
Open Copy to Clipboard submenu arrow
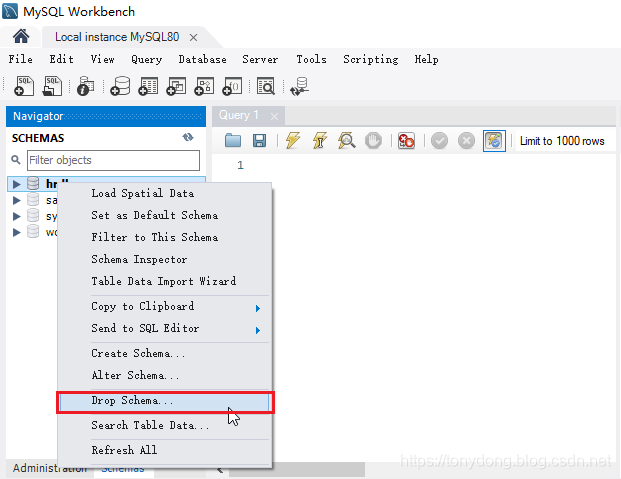pyautogui.click(x=258, y=308)
